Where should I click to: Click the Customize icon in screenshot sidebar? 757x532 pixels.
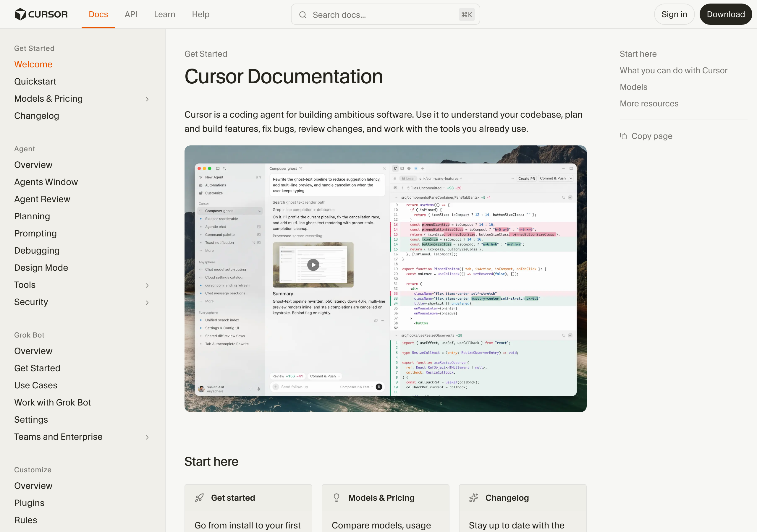click(201, 193)
